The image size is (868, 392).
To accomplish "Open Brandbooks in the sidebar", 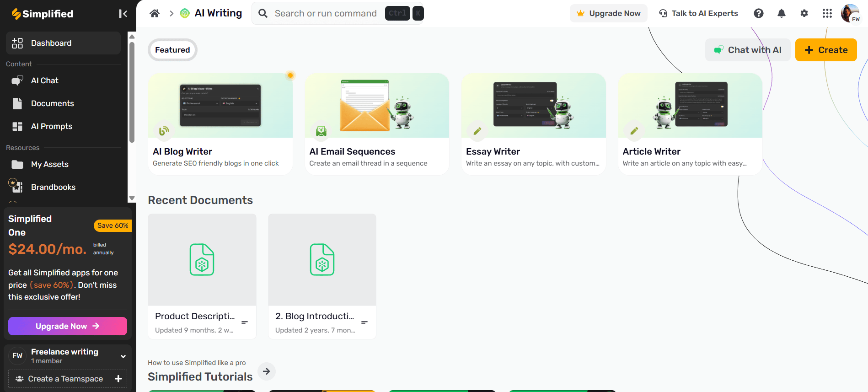I will point(63,187).
